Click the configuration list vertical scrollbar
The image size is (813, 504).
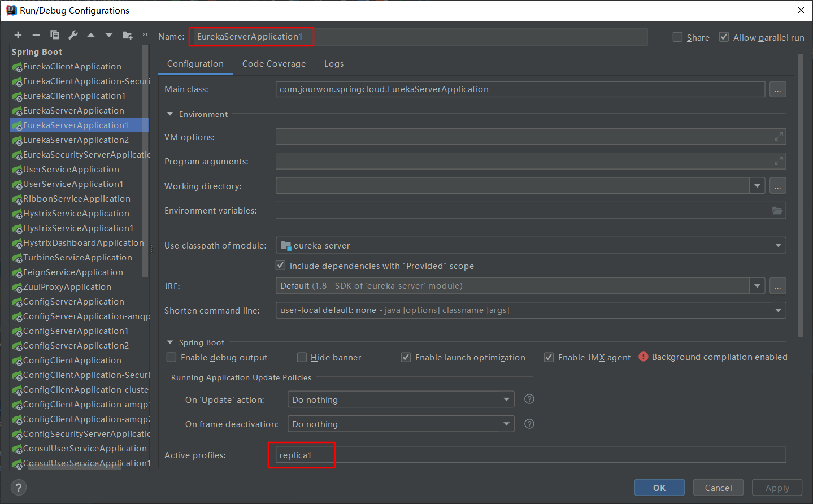point(146,161)
